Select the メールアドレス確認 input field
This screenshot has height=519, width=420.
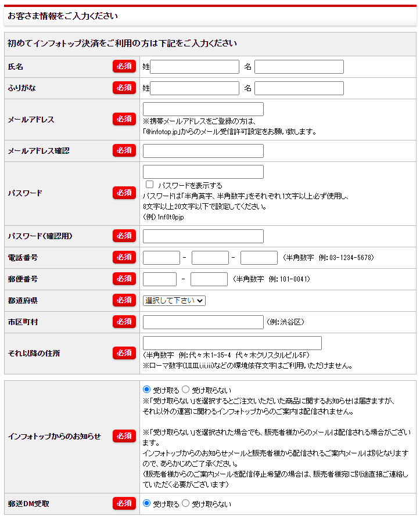point(203,150)
